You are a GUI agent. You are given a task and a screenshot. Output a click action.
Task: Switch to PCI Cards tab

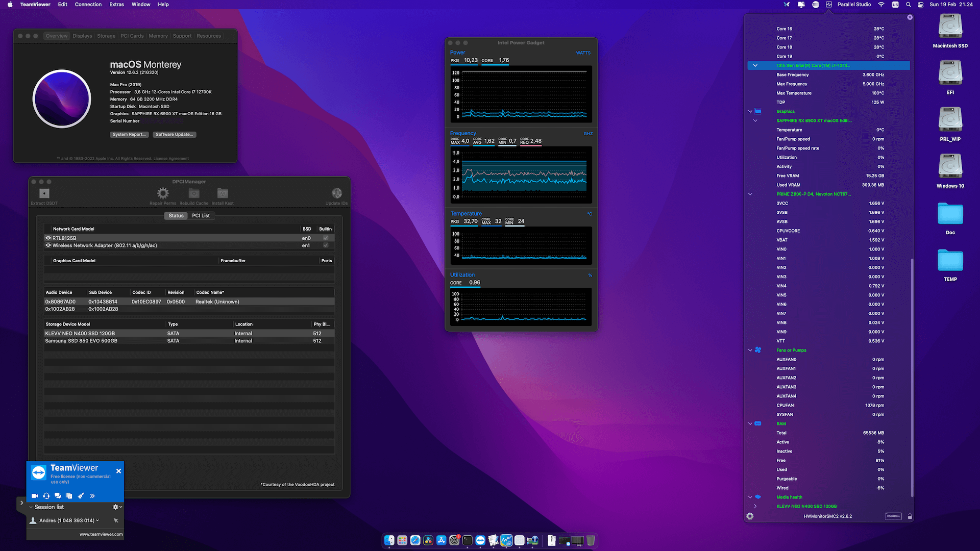(132, 36)
